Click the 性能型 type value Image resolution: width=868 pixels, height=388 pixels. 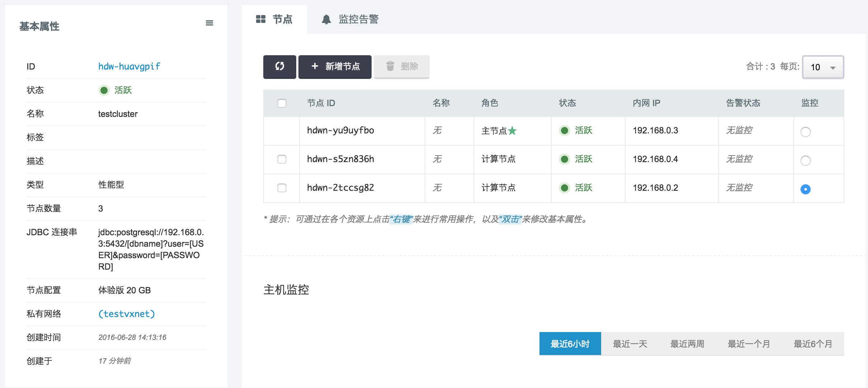111,185
